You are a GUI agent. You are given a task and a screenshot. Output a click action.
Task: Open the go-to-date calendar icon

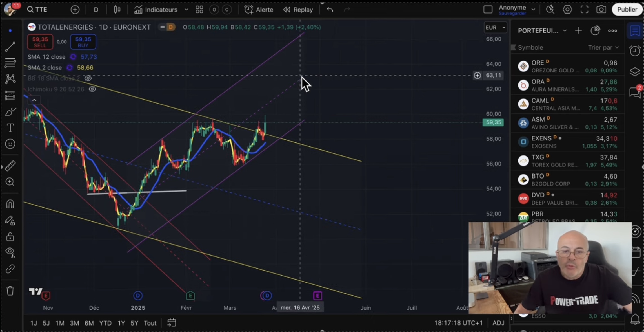[172, 323]
